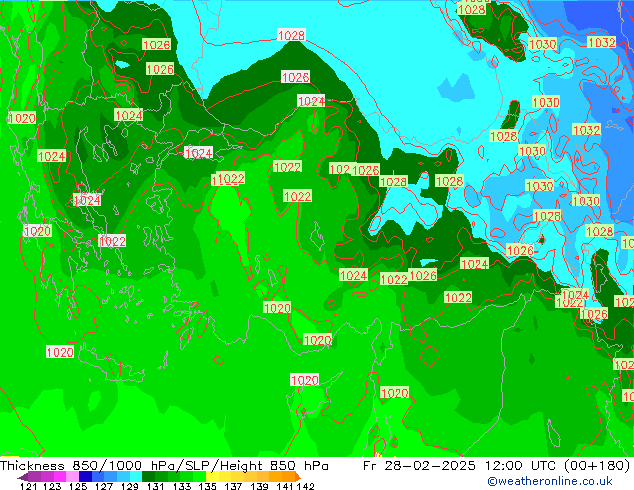Click legend value 129

(x=130, y=486)
